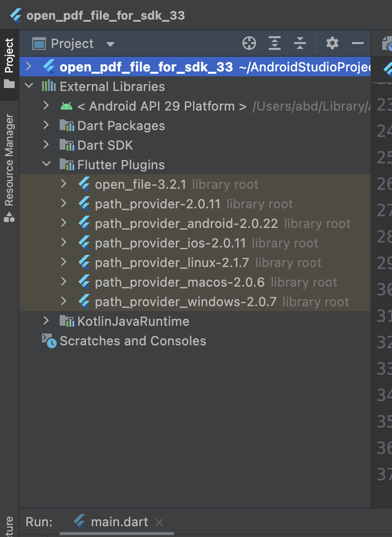Viewport: 392px width, 537px height.
Task: Expand Android API 29 Platform node
Action: click(46, 106)
